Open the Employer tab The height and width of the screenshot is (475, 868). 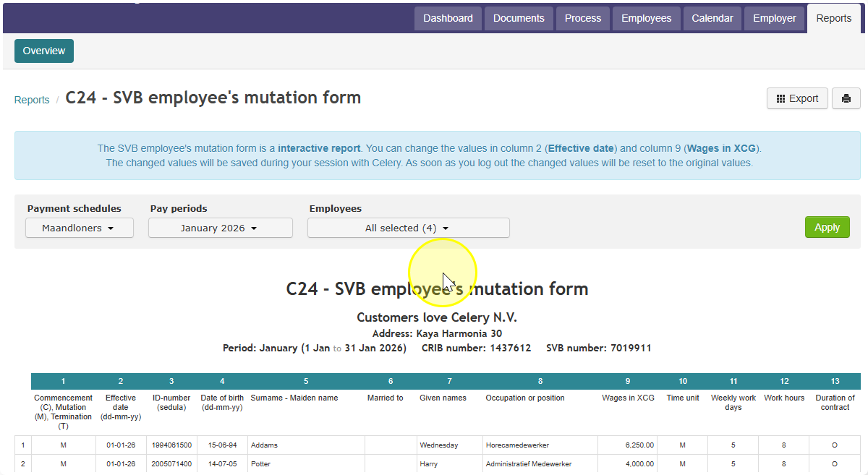[x=774, y=19]
